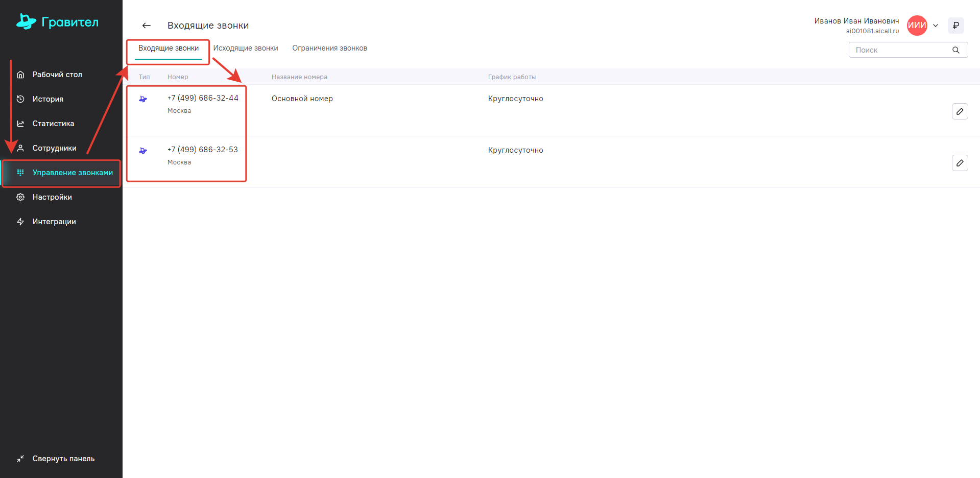Go back using the left arrow icon
The height and width of the screenshot is (478, 980).
pos(147,26)
